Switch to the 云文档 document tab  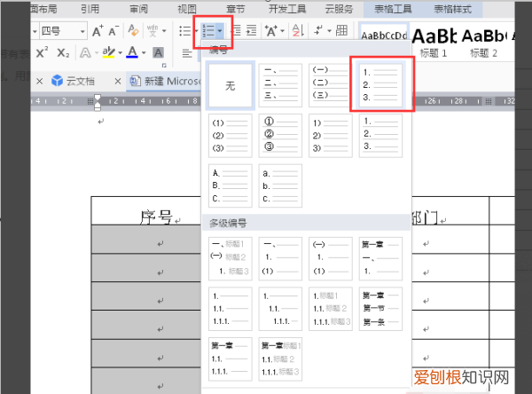[81, 81]
